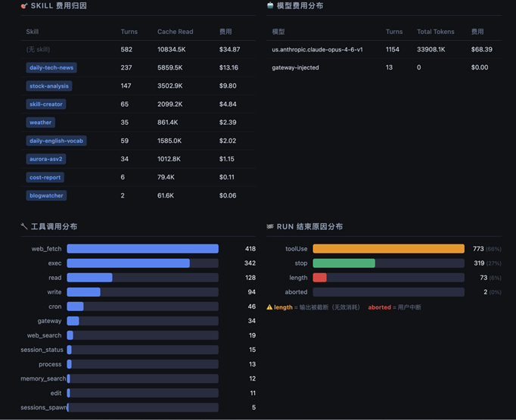Select the blogwatcher skill tag

click(46, 195)
